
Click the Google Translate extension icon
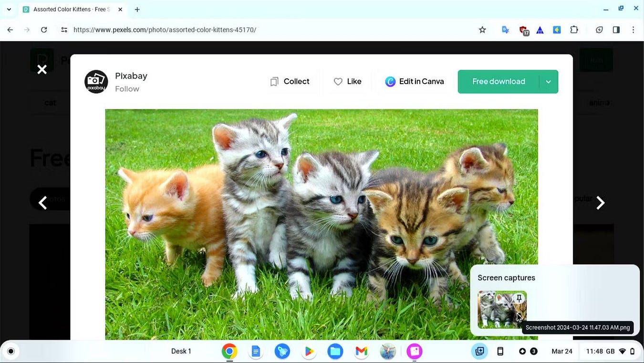(505, 30)
